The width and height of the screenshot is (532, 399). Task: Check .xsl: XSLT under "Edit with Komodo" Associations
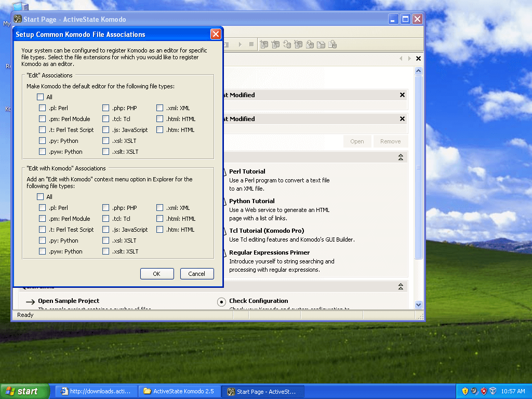(106, 240)
